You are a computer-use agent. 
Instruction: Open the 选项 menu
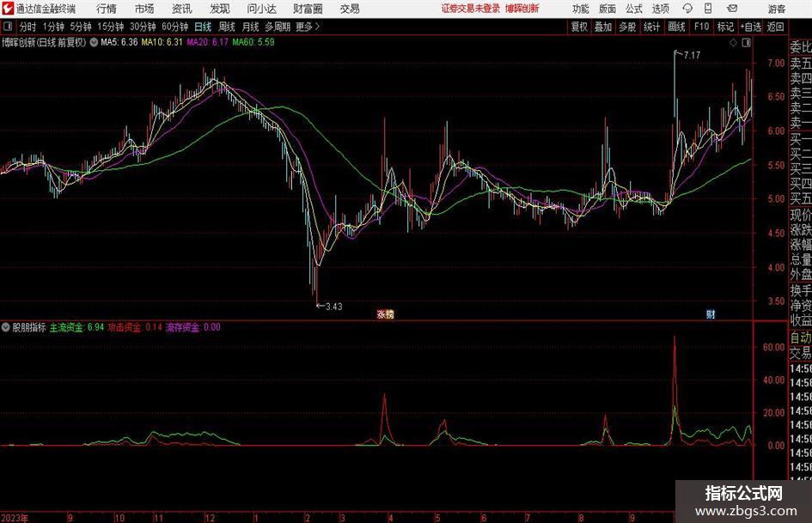click(661, 9)
